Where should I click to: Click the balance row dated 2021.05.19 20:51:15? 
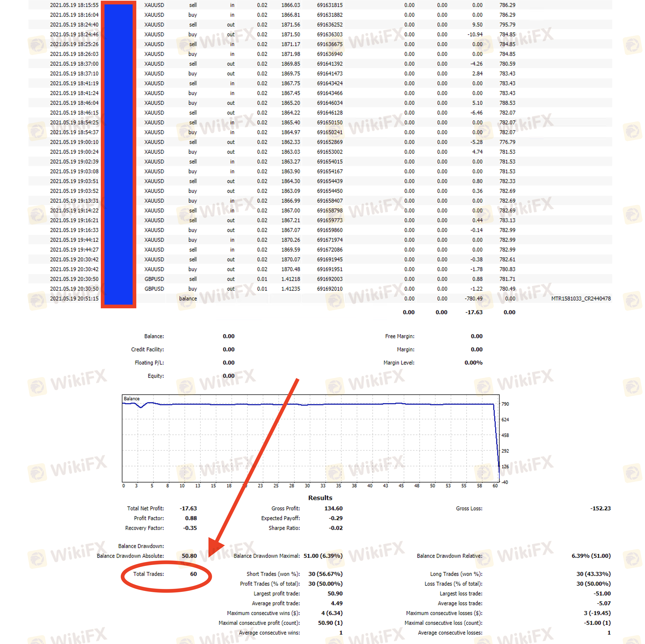pos(74,299)
